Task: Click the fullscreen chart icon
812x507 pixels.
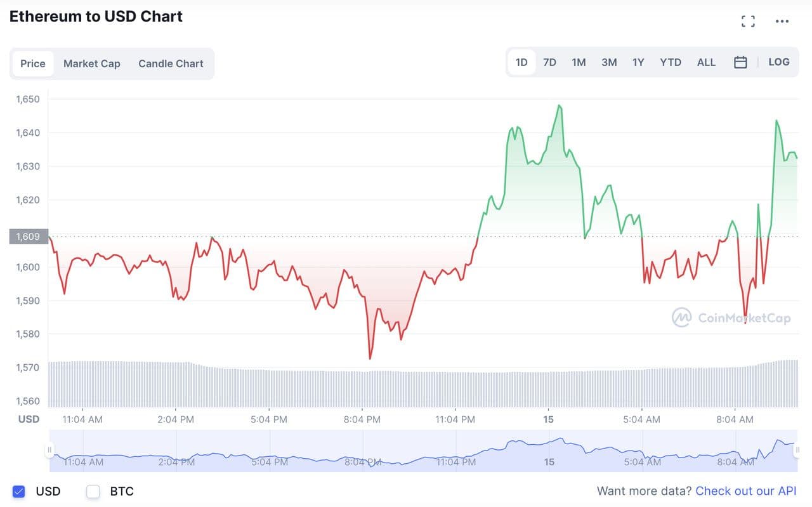Action: [749, 22]
